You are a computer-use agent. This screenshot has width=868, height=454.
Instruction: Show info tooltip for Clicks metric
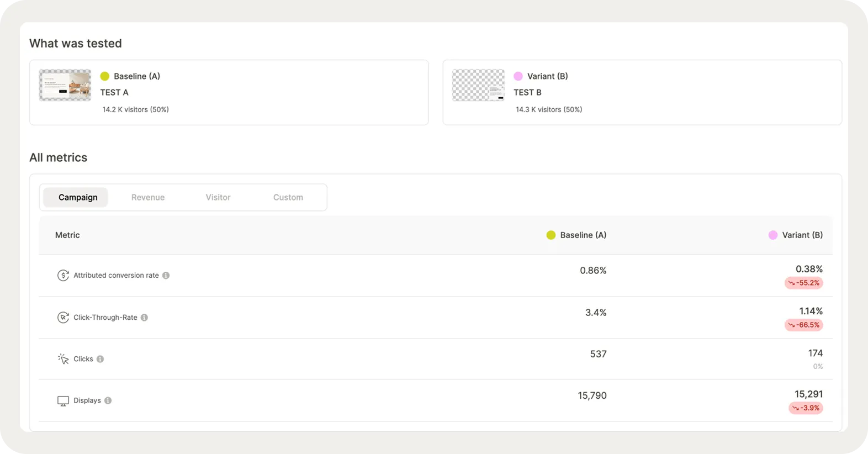click(x=100, y=359)
